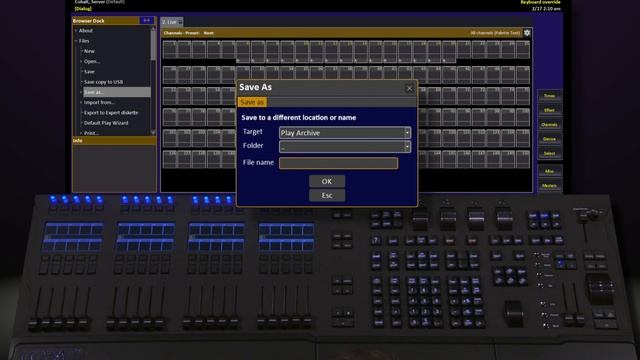Toggle the Browser Dock pin button

pyautogui.click(x=147, y=20)
